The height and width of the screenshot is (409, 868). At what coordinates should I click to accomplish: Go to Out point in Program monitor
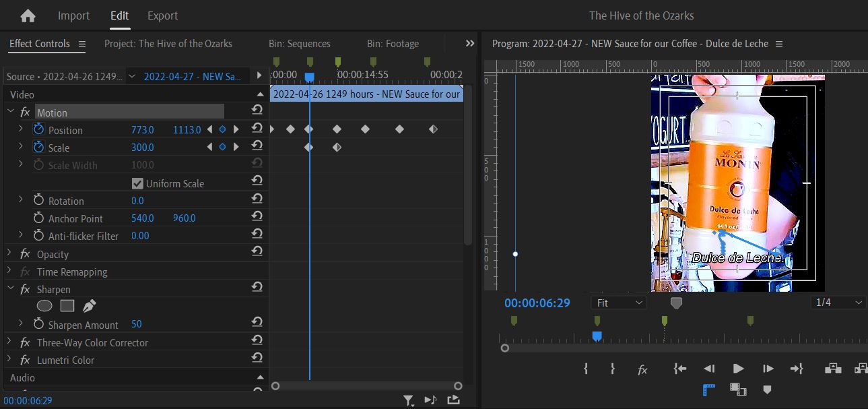[797, 369]
